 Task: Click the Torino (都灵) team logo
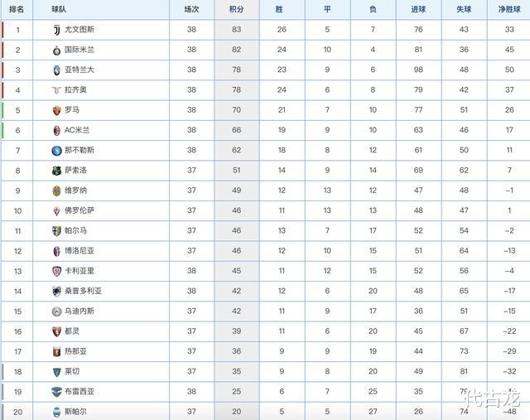[56, 331]
